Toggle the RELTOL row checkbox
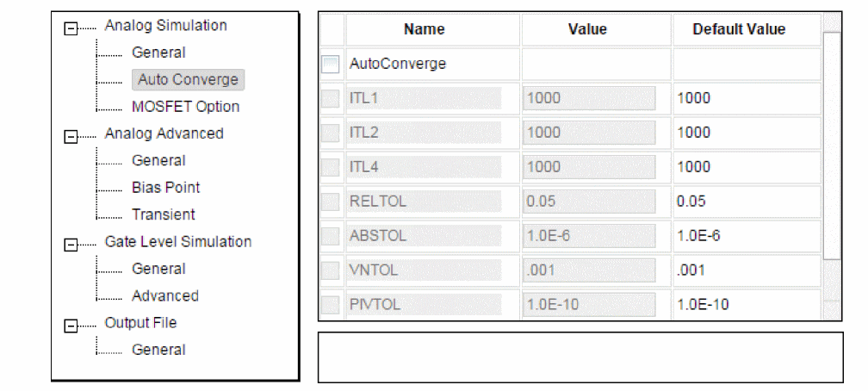Screen dimensions: 868x391 (x=331, y=202)
